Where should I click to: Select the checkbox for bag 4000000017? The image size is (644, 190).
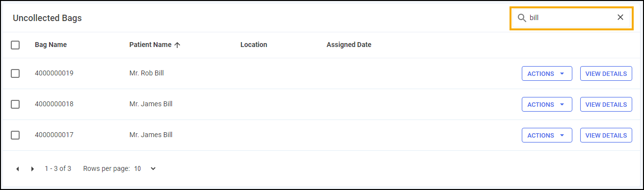pyautogui.click(x=15, y=135)
